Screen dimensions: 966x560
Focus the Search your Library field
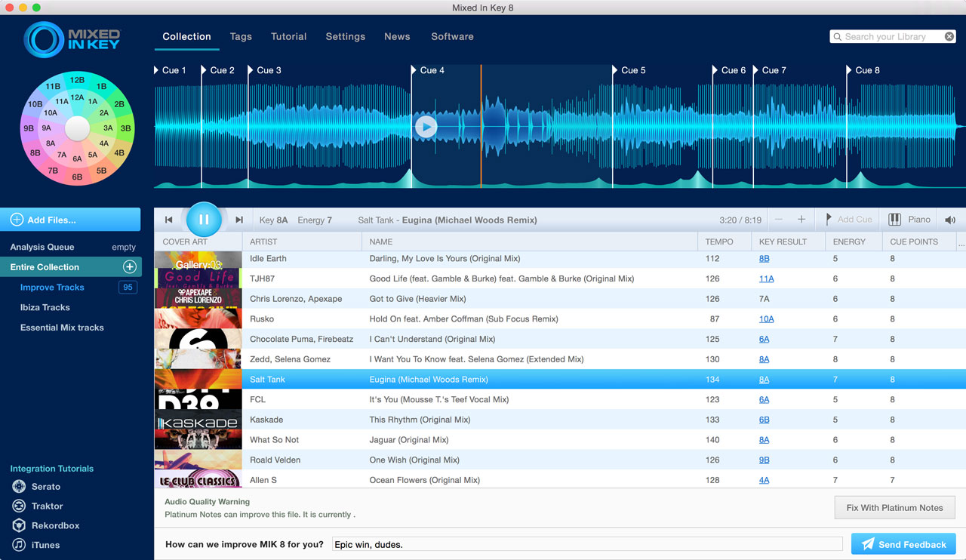pyautogui.click(x=893, y=36)
